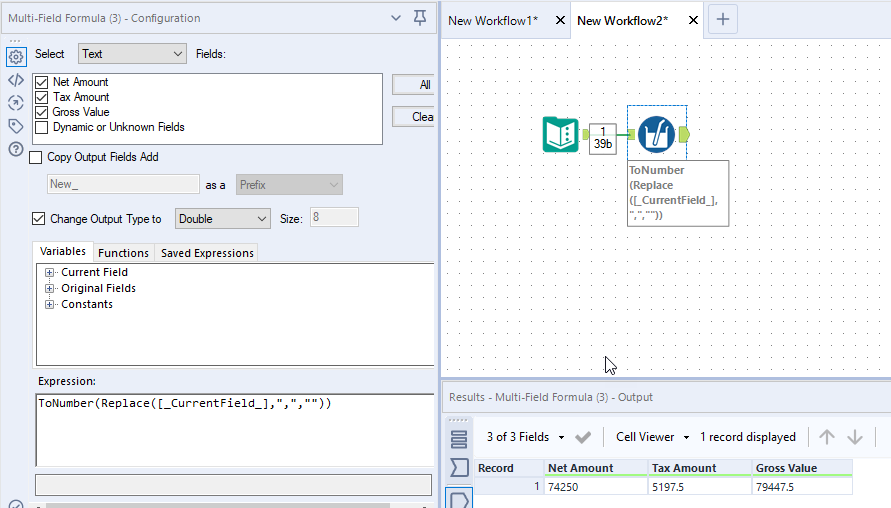
Task: Click the up arrow in results toolbar
Action: (x=827, y=437)
